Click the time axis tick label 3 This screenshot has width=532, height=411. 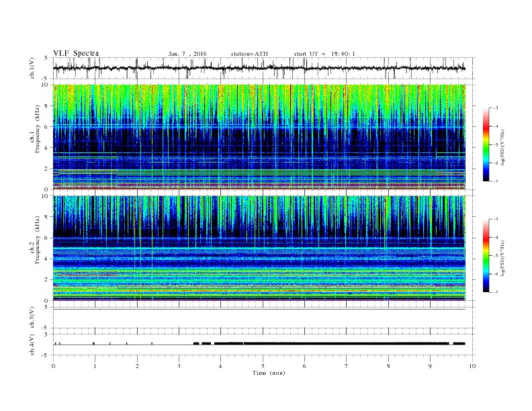179,366
